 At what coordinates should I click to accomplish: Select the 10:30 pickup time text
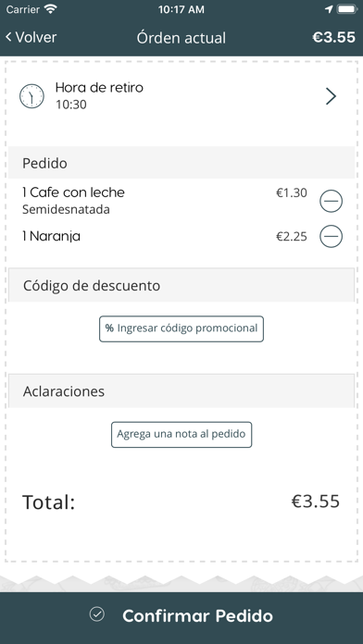[x=71, y=105]
